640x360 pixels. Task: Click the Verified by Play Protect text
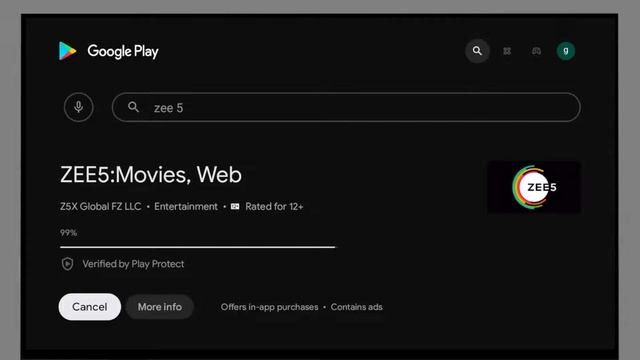coord(133,264)
